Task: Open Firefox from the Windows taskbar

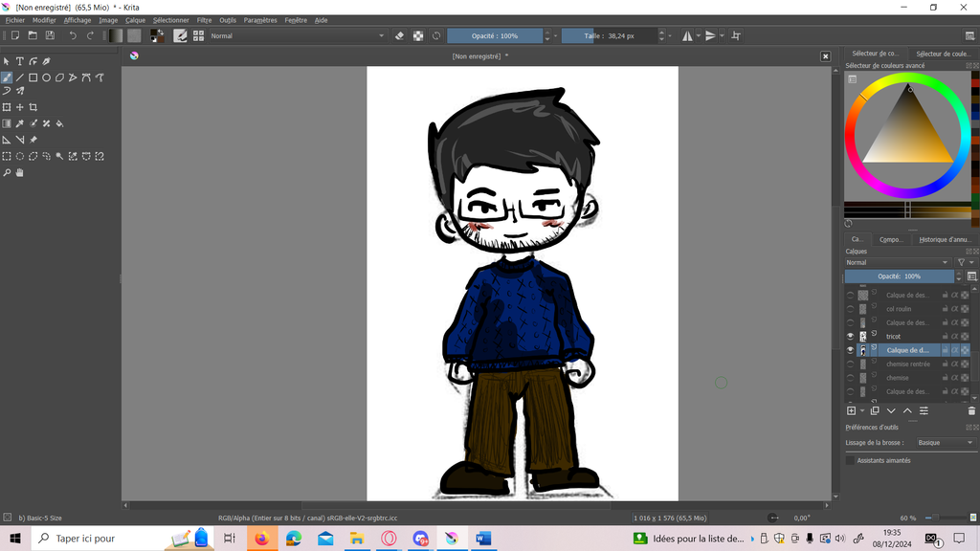Action: (x=261, y=539)
